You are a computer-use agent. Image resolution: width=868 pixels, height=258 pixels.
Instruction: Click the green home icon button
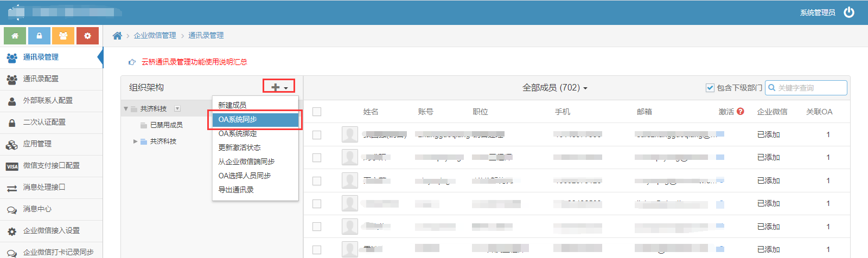15,36
